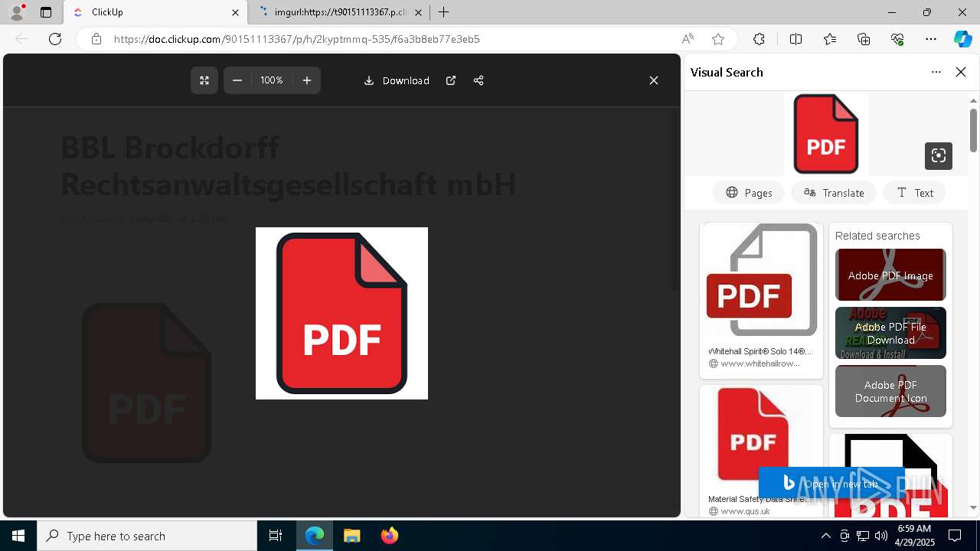The height and width of the screenshot is (551, 980).
Task: Click Open in new tab Bing button
Action: coord(831,484)
